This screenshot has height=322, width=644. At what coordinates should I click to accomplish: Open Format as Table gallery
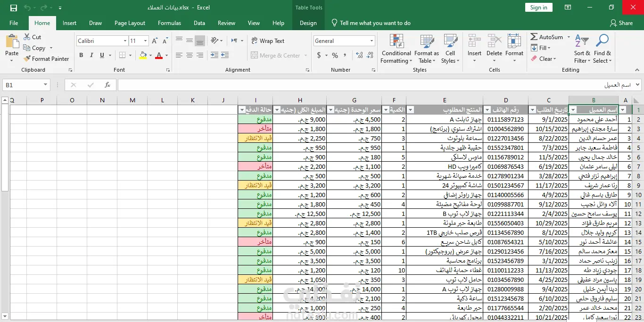click(426, 49)
